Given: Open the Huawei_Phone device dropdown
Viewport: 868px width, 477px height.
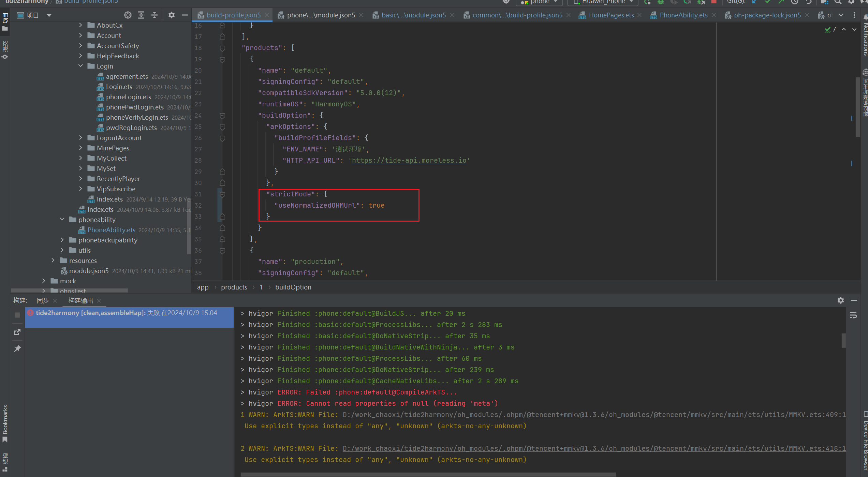Looking at the screenshot, I should [603, 2].
